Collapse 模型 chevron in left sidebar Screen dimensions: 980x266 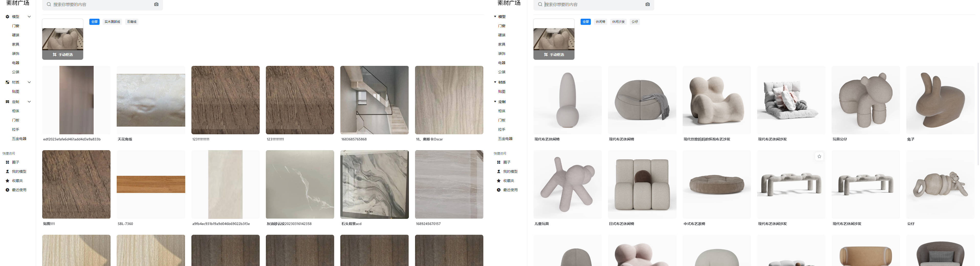coord(29,17)
